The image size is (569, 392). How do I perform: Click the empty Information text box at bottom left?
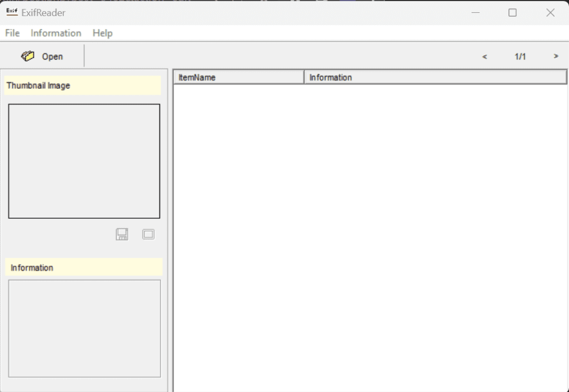(84, 328)
